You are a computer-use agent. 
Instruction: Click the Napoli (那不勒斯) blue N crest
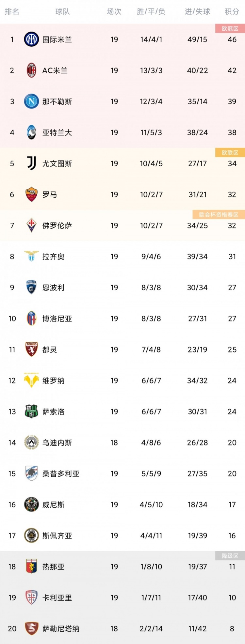(x=31, y=101)
